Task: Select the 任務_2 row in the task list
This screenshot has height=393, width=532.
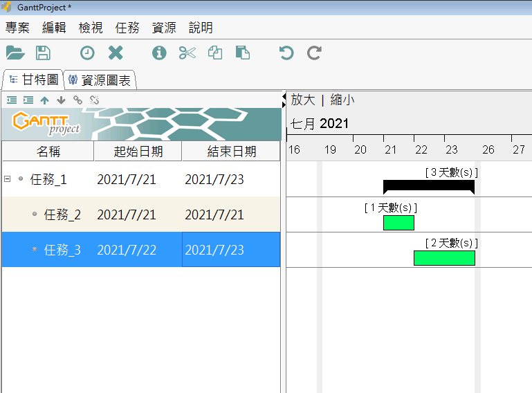Action: point(62,215)
